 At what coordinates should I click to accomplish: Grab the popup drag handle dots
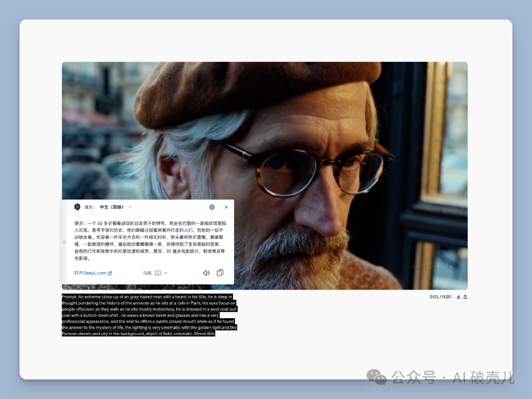64,242
